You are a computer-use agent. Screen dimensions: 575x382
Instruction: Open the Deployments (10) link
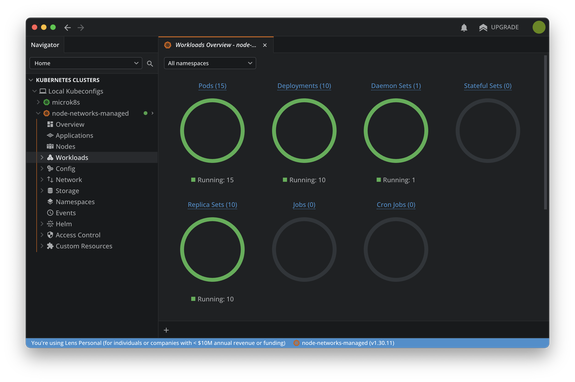[304, 86]
